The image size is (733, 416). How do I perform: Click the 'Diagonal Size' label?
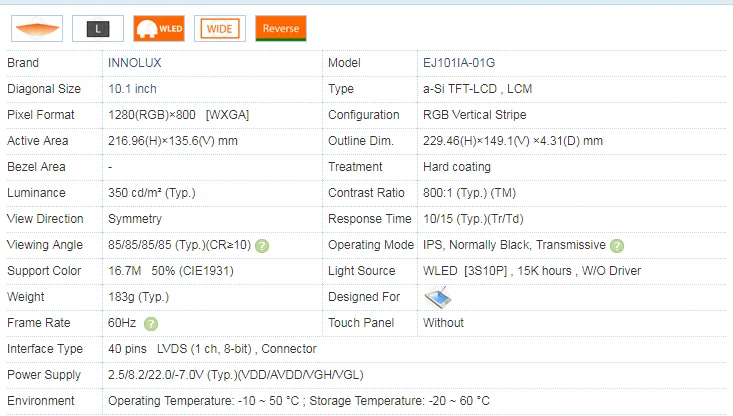(44, 89)
